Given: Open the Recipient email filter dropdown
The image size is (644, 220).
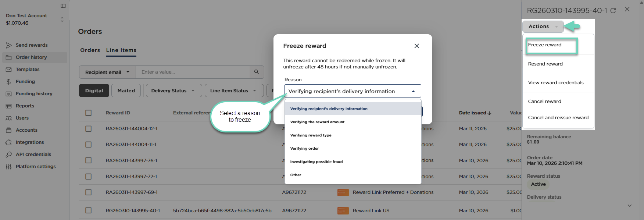Looking at the screenshot, I should [107, 72].
